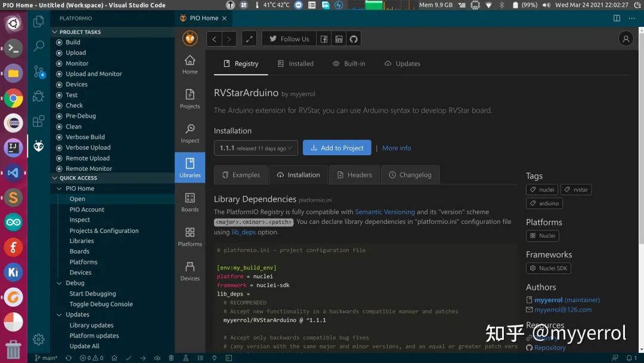
Task: Expand PIO Home to full view
Action: tap(249, 39)
